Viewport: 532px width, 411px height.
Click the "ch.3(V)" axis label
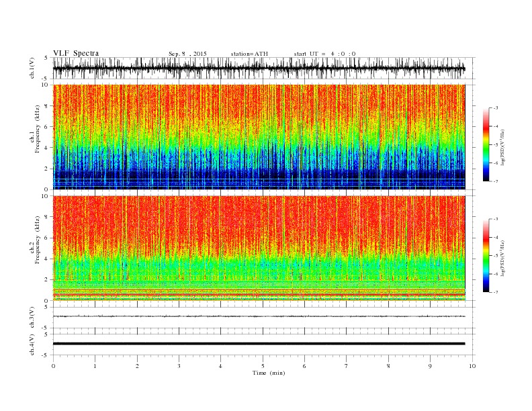point(32,319)
